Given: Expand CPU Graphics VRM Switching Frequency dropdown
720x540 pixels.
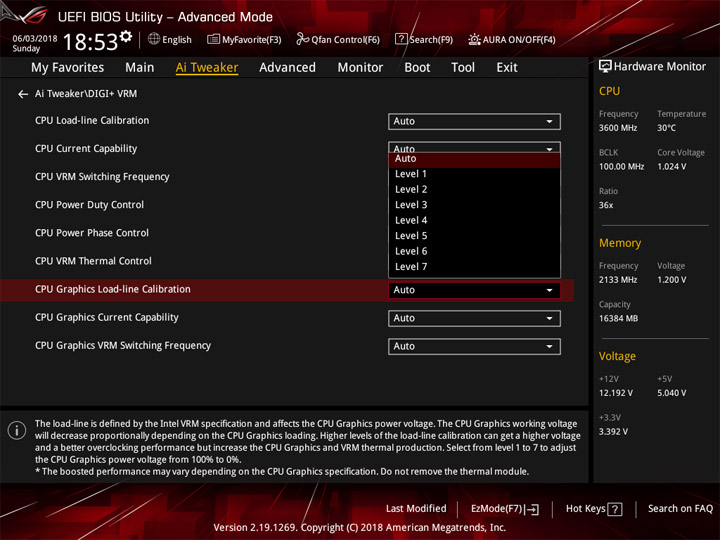Looking at the screenshot, I should point(474,346).
